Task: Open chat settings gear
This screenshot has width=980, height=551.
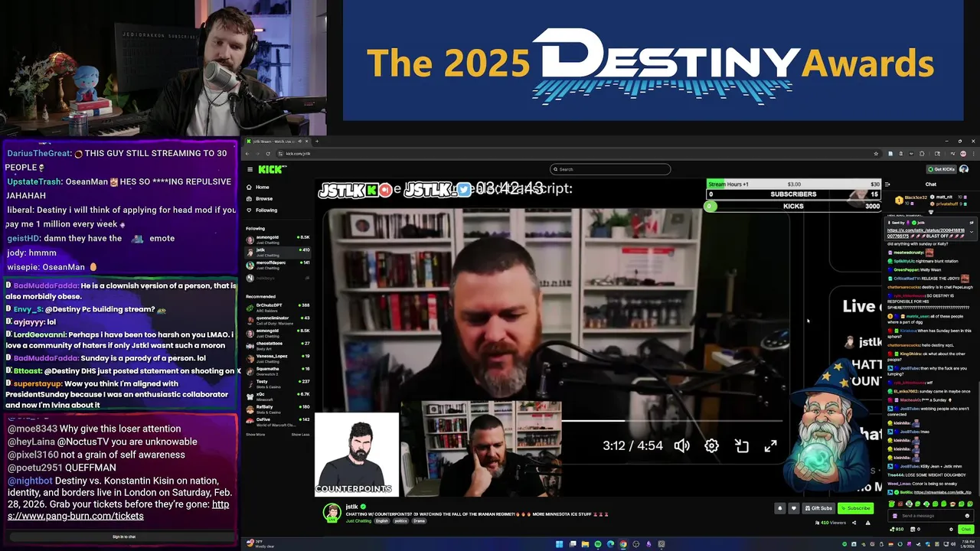Action: [951, 529]
